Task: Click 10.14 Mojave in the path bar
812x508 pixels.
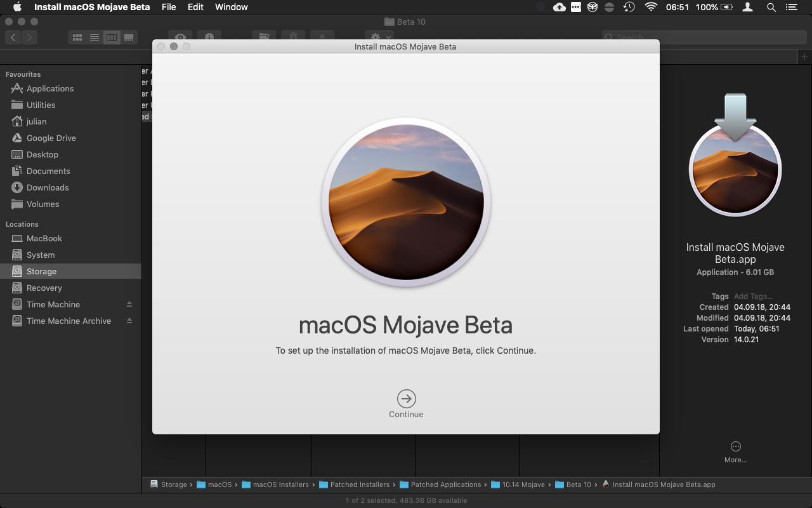Action: [518, 485]
